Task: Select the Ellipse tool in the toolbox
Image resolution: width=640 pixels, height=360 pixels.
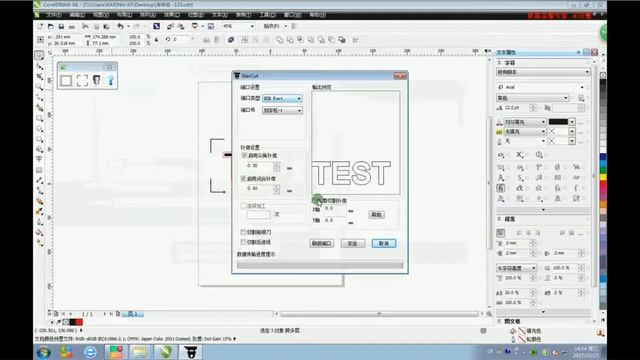Action: 39,129
